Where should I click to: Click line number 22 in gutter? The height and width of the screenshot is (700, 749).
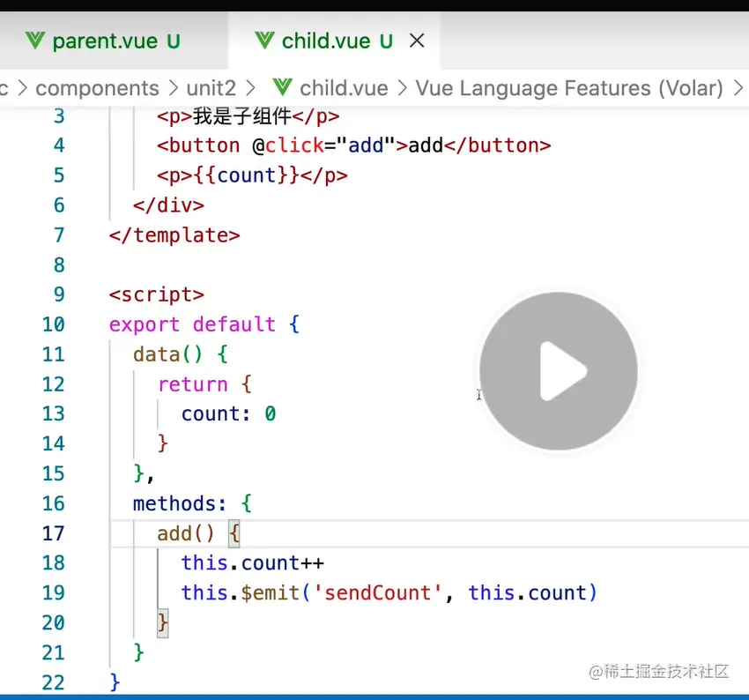point(53,682)
